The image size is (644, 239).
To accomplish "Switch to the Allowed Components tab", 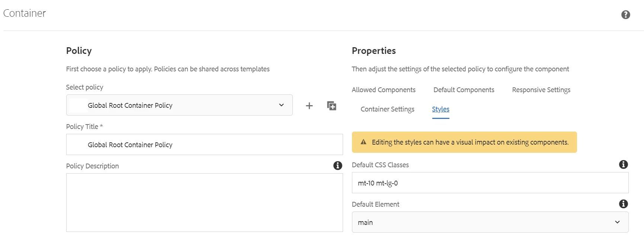I will tap(383, 90).
